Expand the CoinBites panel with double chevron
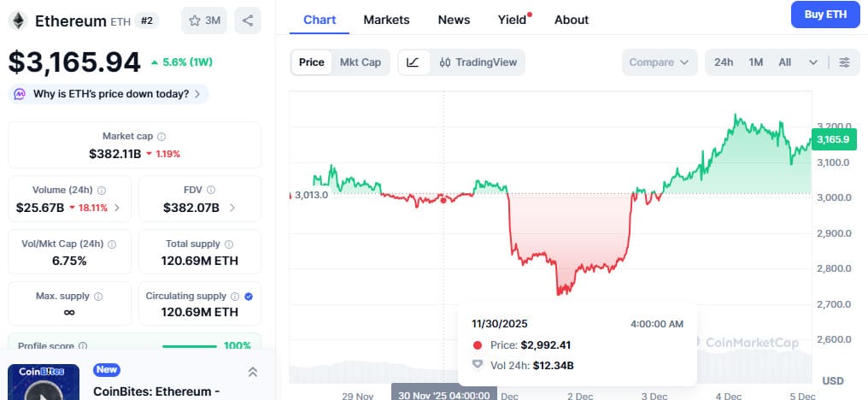Screen dimensions: 868x400 tap(253, 372)
